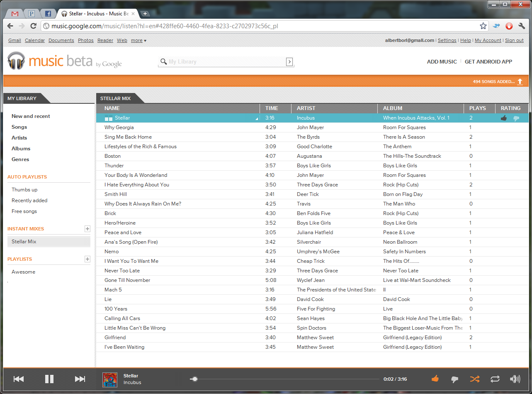Pause the playing song
This screenshot has width=532, height=394.
pos(49,379)
